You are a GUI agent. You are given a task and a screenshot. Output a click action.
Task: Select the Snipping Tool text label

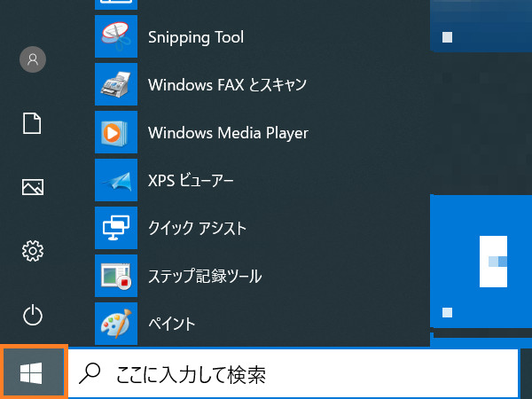point(196,37)
